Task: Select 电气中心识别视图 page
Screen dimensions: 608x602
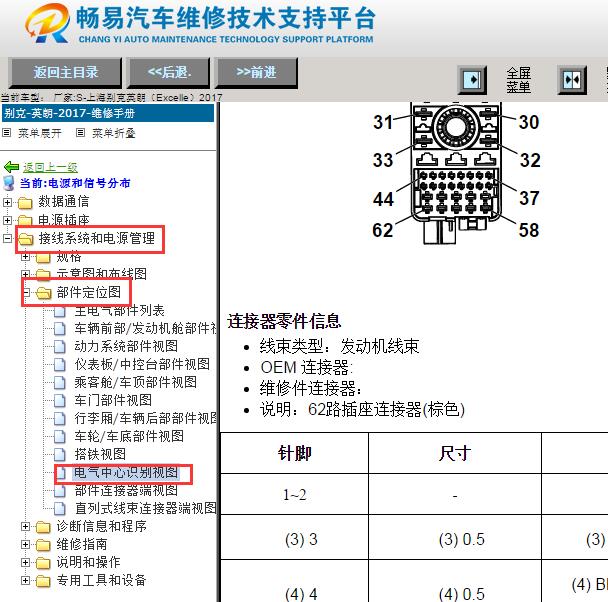Action: 126,473
